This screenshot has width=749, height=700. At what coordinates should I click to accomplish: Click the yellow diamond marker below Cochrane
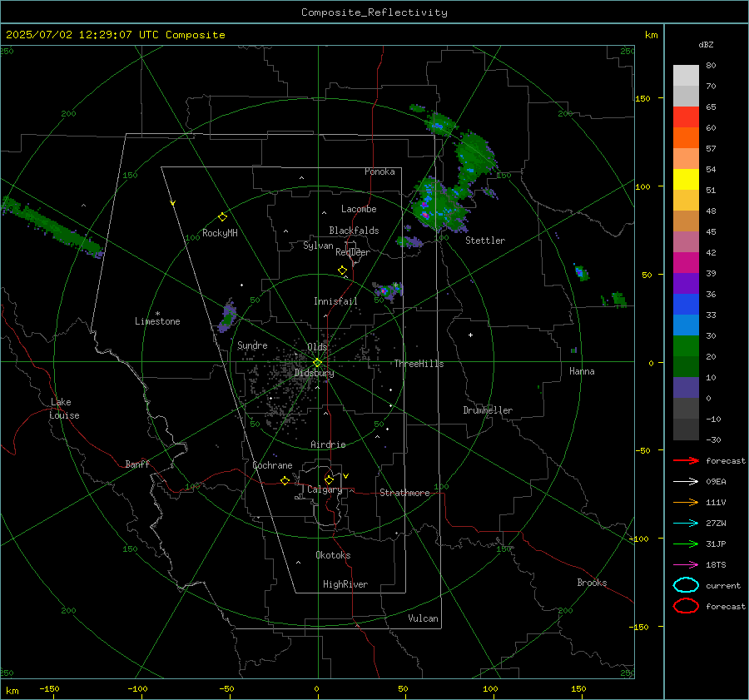pos(285,481)
